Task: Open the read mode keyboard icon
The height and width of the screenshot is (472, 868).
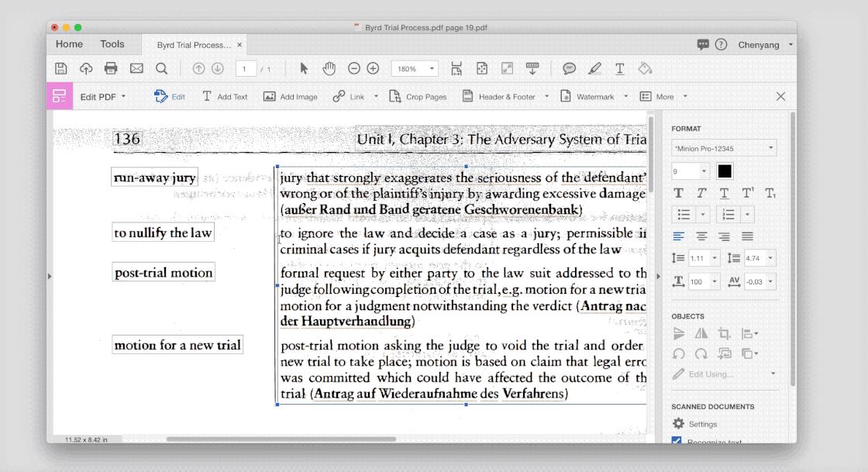Action: point(532,69)
